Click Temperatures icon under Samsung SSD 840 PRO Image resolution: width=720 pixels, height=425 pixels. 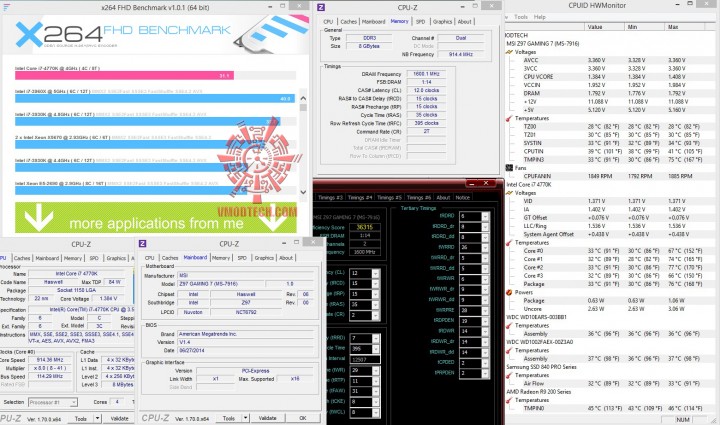[x=509, y=375]
